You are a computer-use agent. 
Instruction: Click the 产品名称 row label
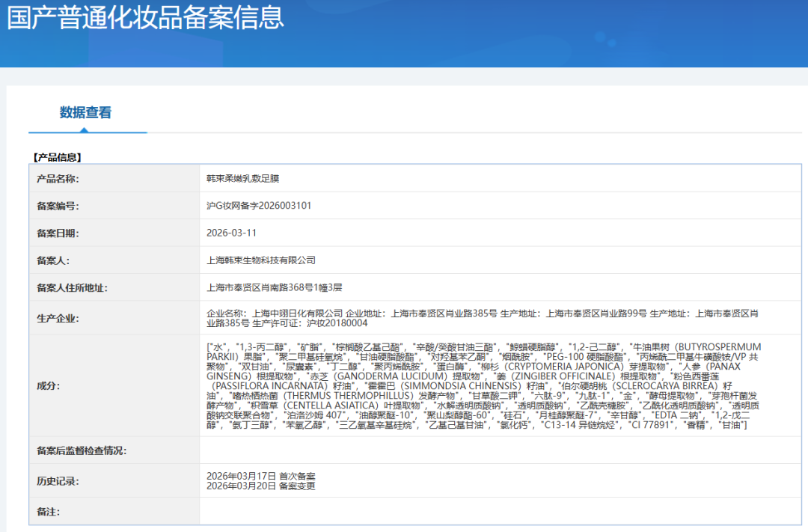coord(58,179)
